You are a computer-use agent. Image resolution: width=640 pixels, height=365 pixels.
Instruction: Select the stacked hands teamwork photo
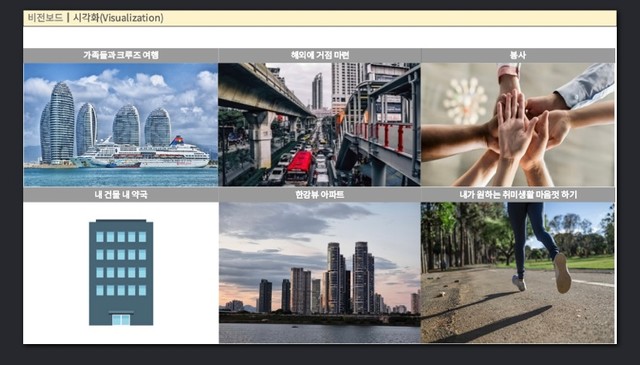point(518,125)
